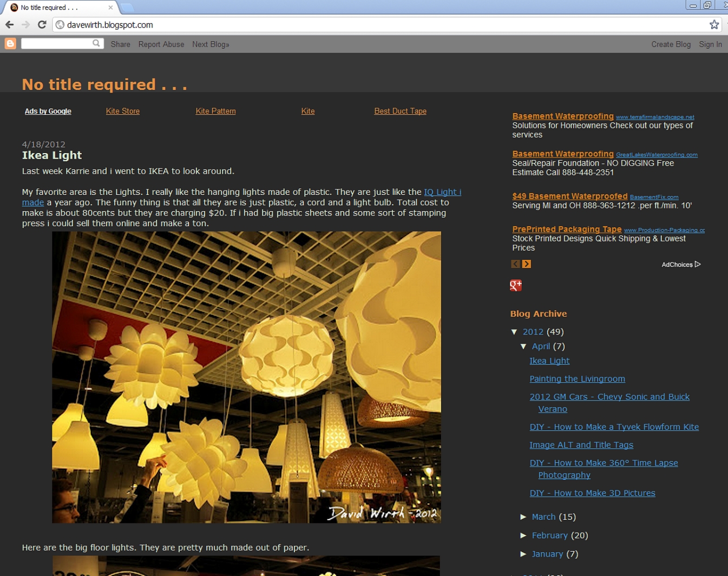
Task: Click the Ads by Google label
Action: 48,111
